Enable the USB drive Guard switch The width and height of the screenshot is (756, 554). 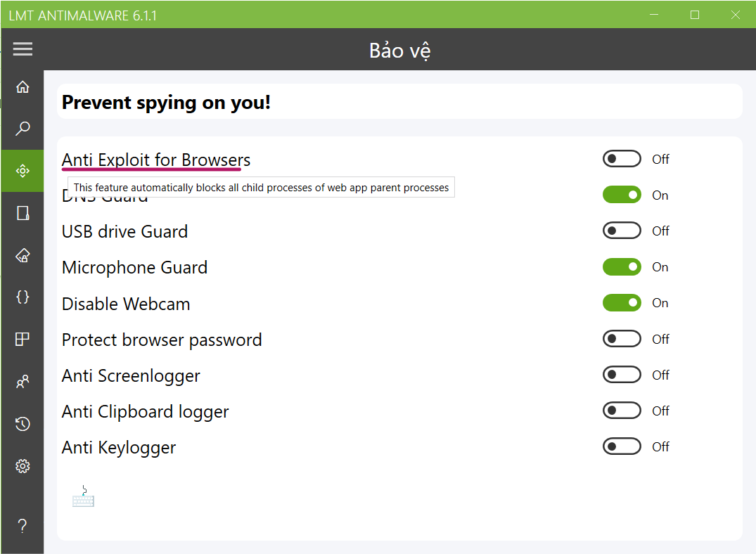[x=622, y=231]
